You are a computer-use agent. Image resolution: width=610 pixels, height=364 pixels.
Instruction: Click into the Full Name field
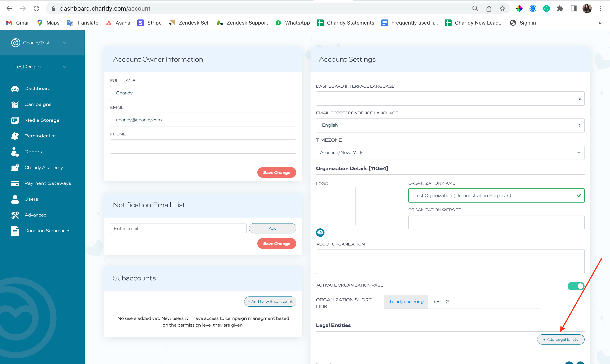tap(203, 93)
